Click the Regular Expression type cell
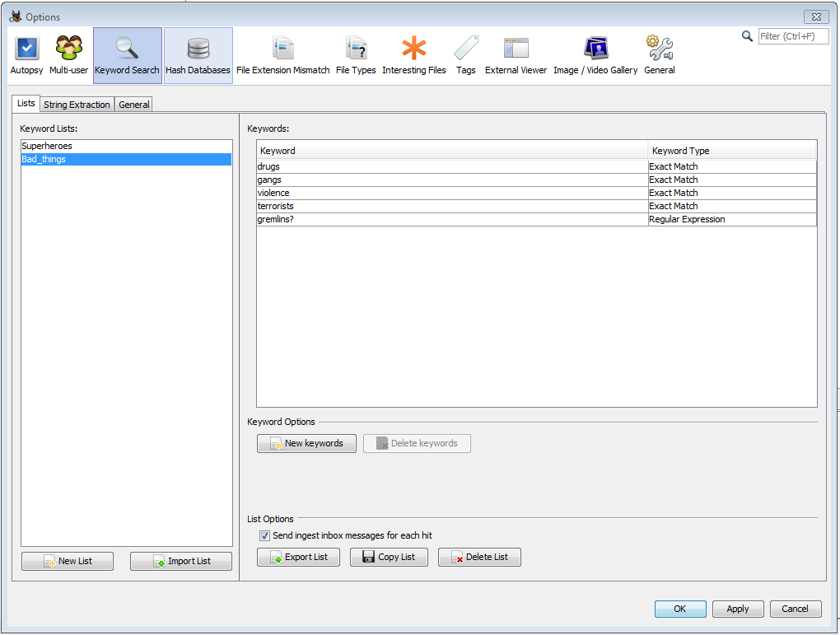The height and width of the screenshot is (635, 840). coord(732,219)
